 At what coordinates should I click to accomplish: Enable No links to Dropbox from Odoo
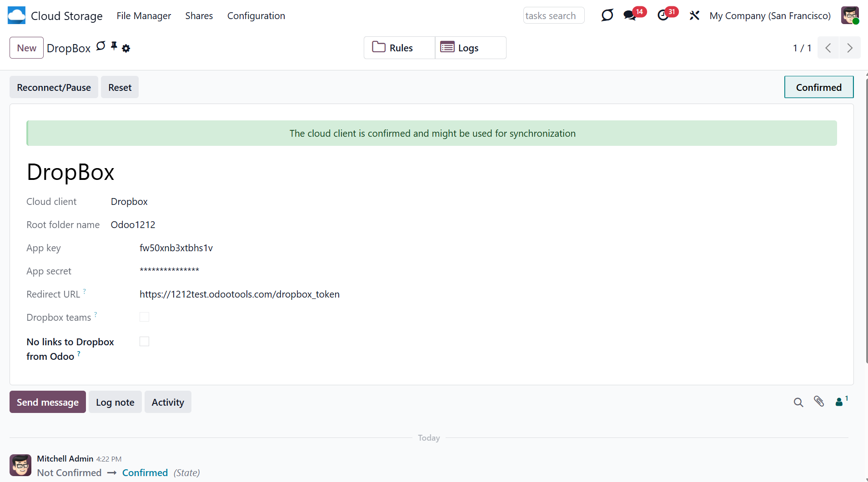click(144, 342)
